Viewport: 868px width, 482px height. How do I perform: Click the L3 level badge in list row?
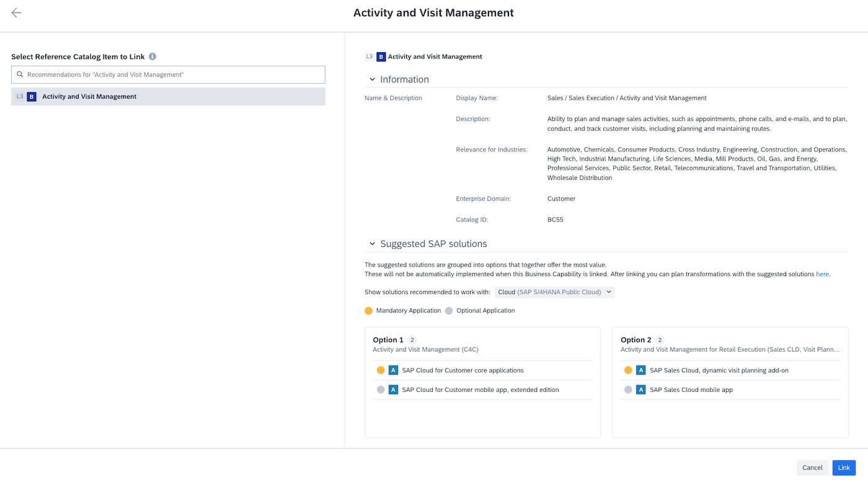(20, 97)
